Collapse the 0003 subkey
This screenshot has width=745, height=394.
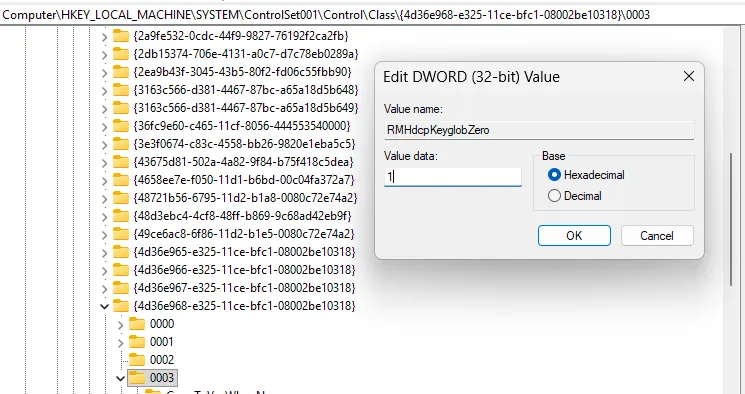(x=121, y=378)
